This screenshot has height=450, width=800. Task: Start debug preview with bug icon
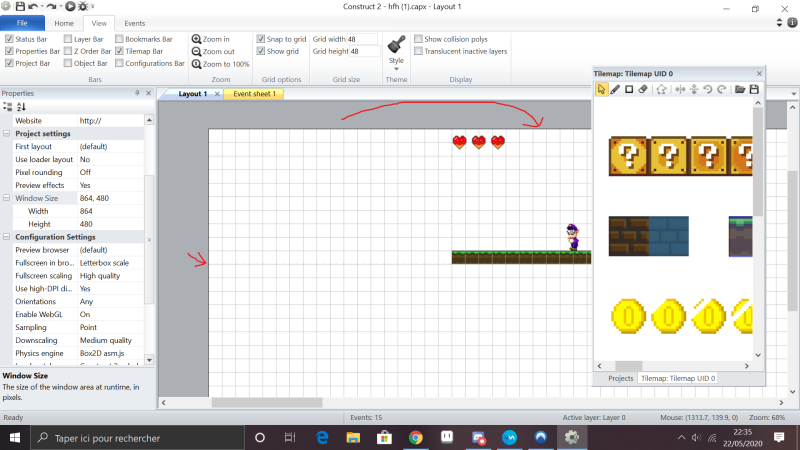82,7
